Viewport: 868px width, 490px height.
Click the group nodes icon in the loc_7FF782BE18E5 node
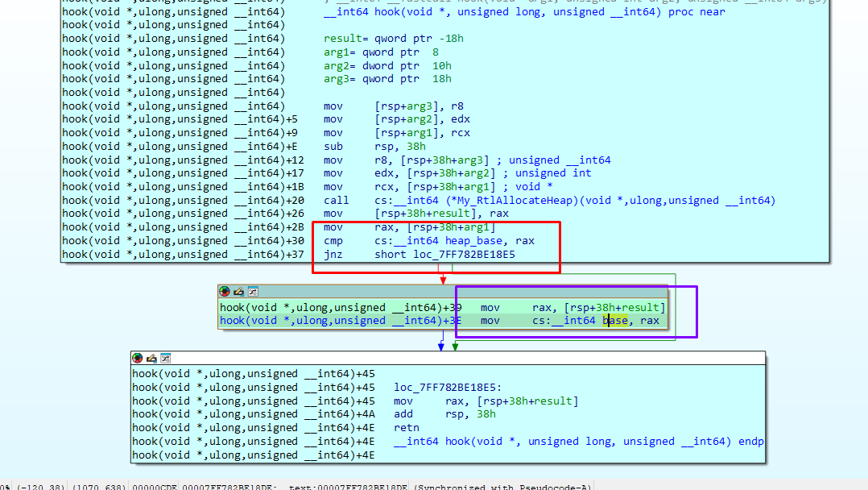pos(166,358)
